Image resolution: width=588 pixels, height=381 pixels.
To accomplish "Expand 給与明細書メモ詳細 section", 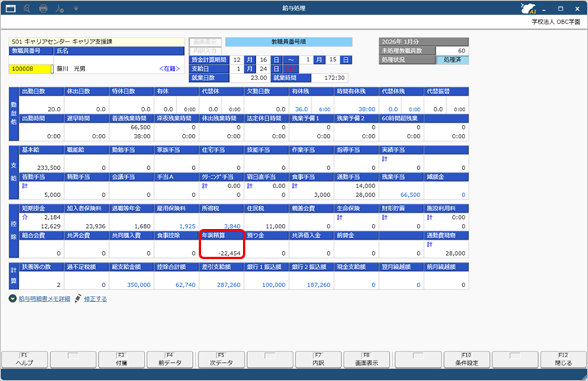I will (13, 299).
